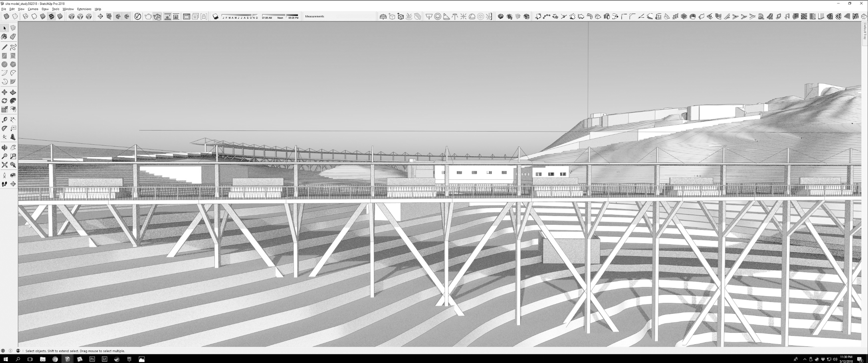The width and height of the screenshot is (868, 363).
Task: Select the Zoom Extents tool
Action: point(5,165)
